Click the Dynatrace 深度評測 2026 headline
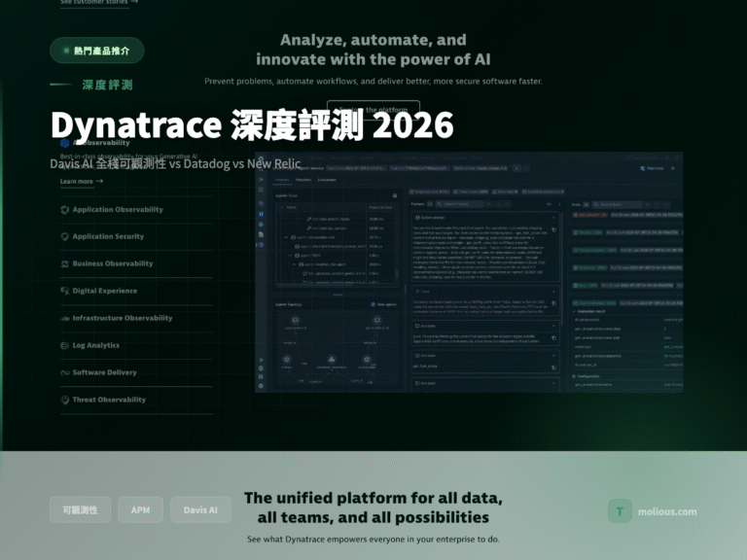The image size is (747, 560). (x=252, y=125)
